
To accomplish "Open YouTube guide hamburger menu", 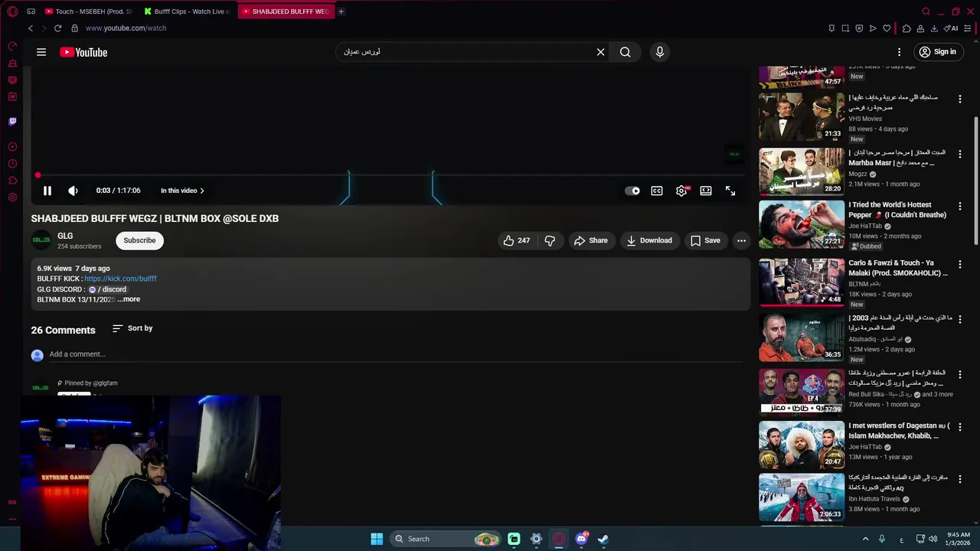I will click(x=41, y=52).
